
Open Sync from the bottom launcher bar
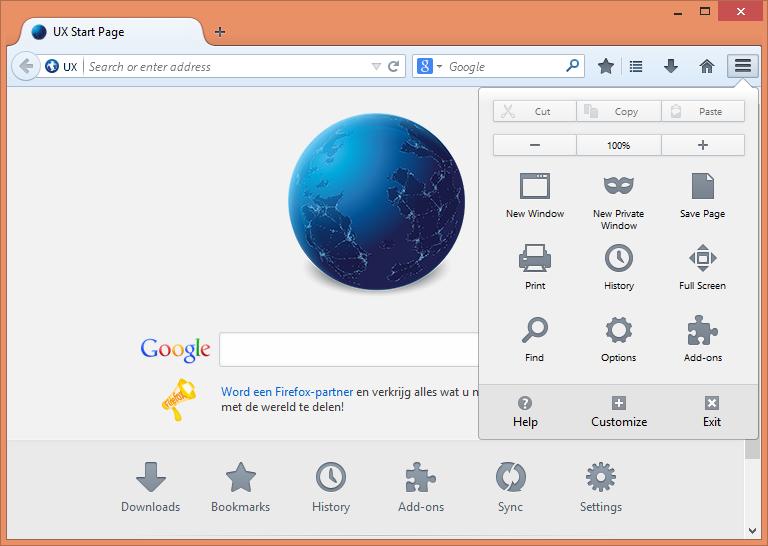point(510,488)
